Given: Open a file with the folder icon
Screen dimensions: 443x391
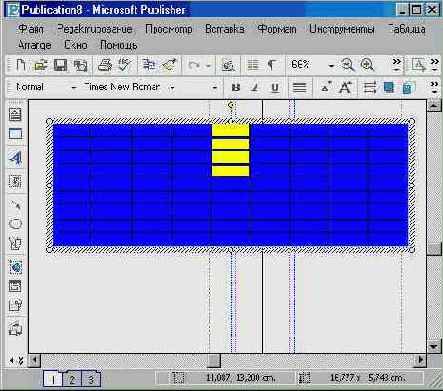Looking at the screenshot, I should [41, 65].
